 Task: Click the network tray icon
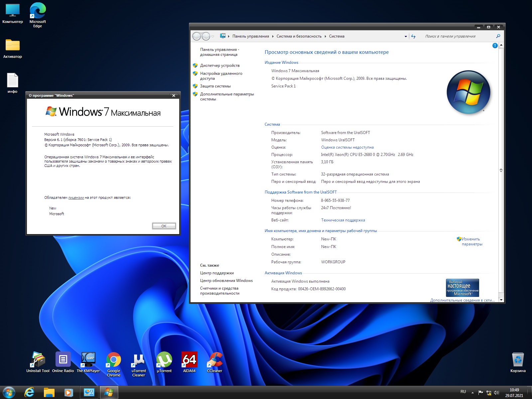pos(489,393)
